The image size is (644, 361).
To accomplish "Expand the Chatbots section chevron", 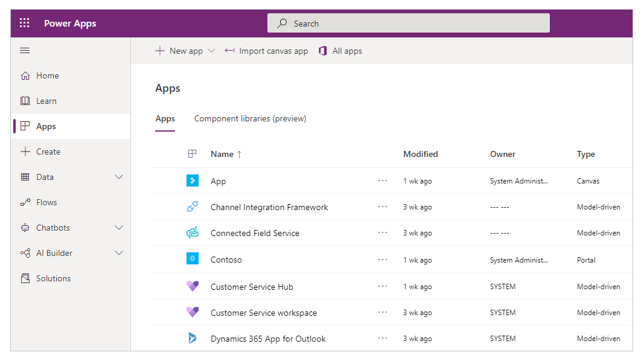I will point(119,228).
